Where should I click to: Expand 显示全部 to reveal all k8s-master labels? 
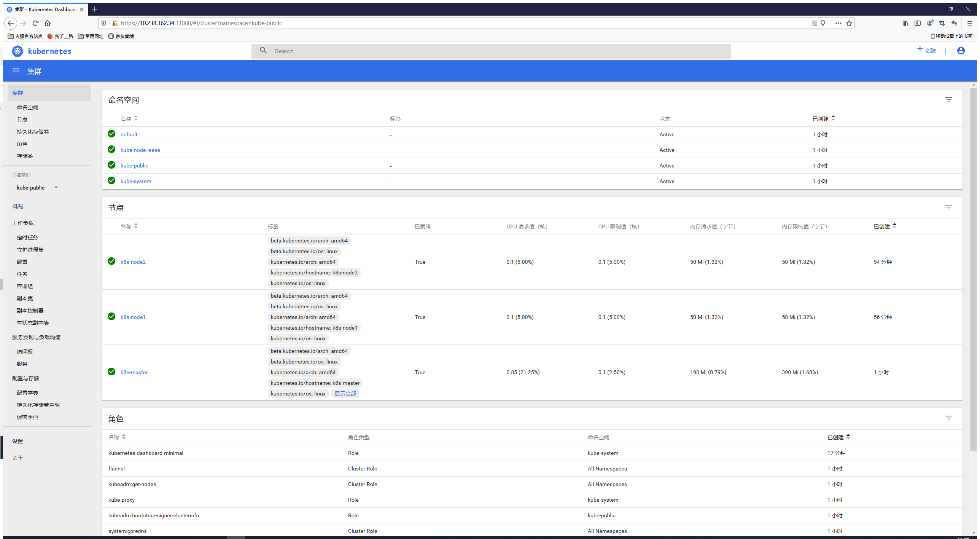tap(345, 393)
